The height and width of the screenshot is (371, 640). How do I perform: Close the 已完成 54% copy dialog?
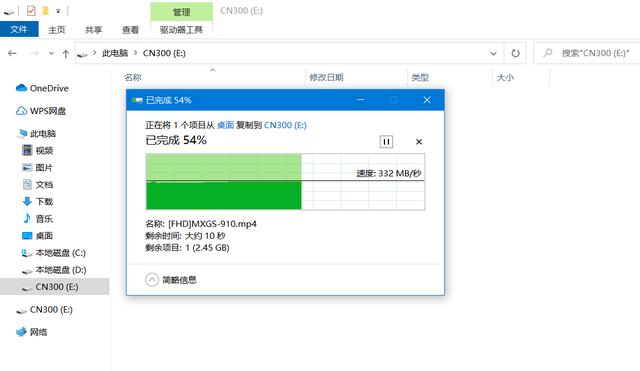427,100
